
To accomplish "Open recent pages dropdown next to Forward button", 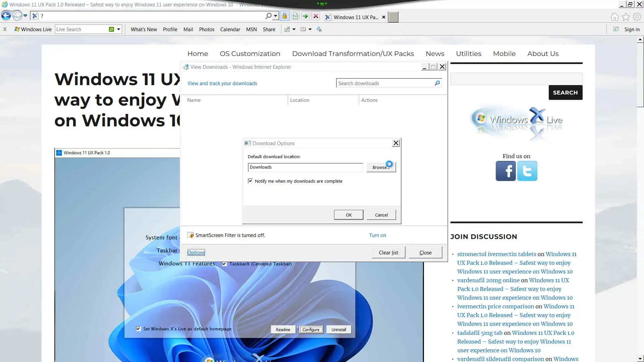I will click(25, 16).
